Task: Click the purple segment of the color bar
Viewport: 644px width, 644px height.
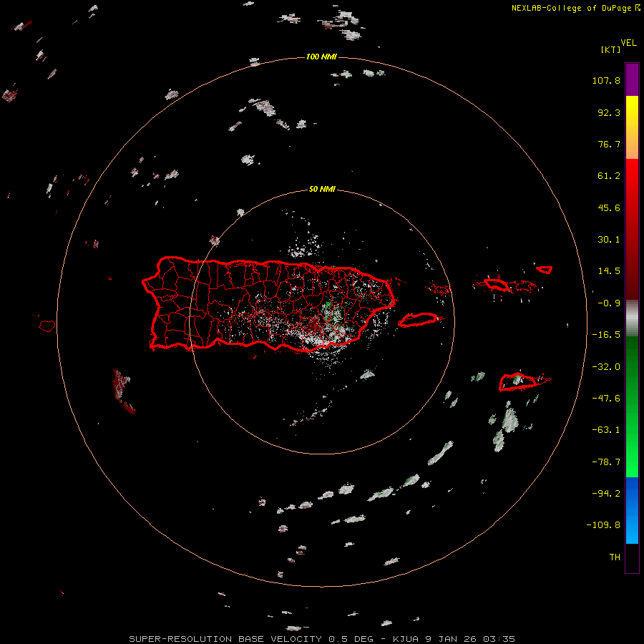Action: point(632,79)
